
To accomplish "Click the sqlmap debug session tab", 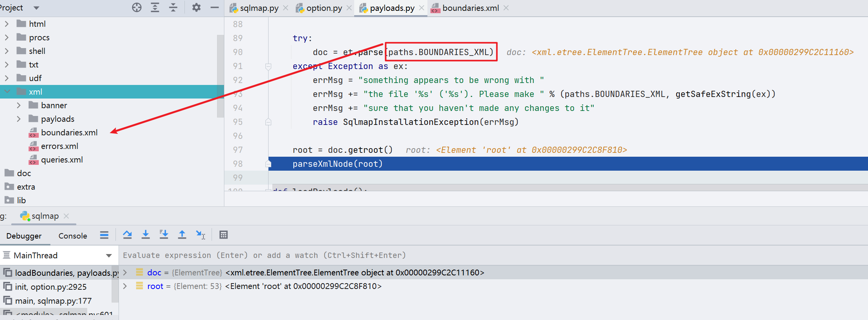I will point(45,216).
